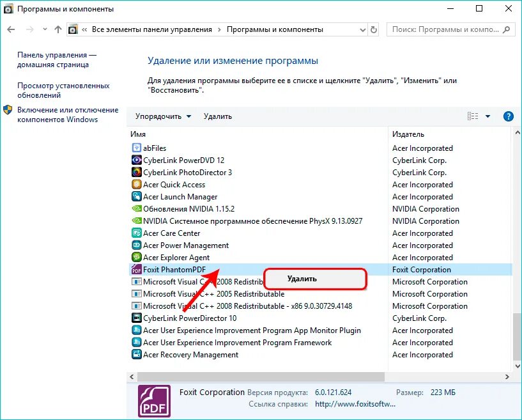
Task: Expand the view options dropdown arrow
Action: pos(487,116)
